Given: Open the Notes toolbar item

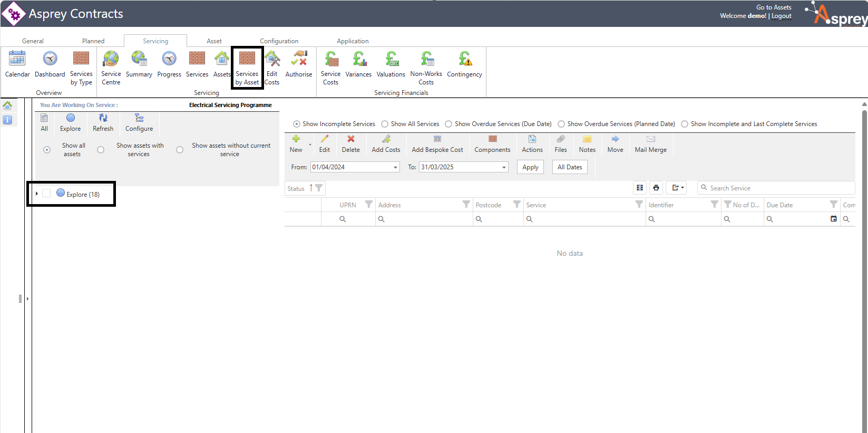Looking at the screenshot, I should coord(587,143).
